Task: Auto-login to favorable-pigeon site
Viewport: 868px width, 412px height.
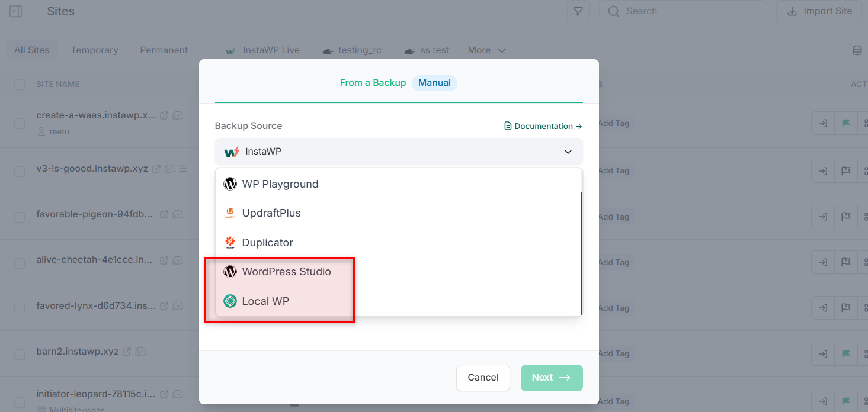Action: coord(823,217)
